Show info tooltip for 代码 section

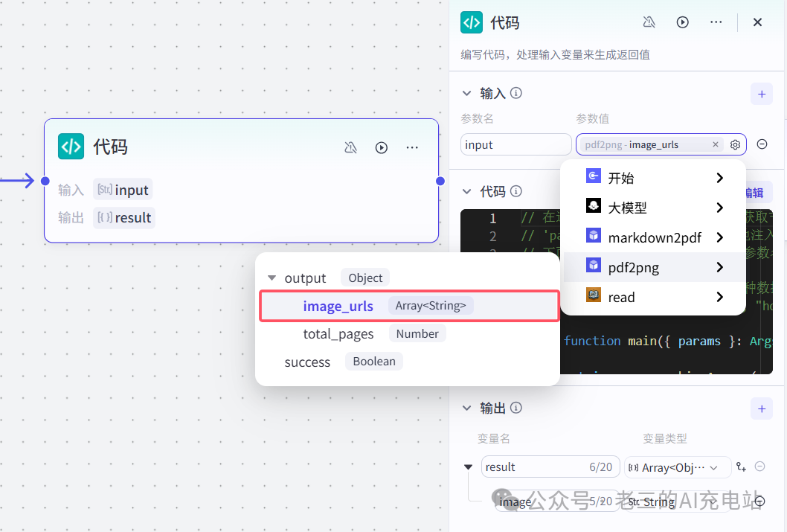(x=516, y=191)
